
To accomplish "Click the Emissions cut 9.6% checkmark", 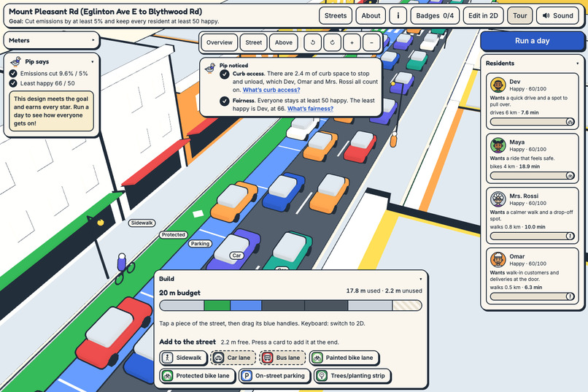I will (x=13, y=74).
